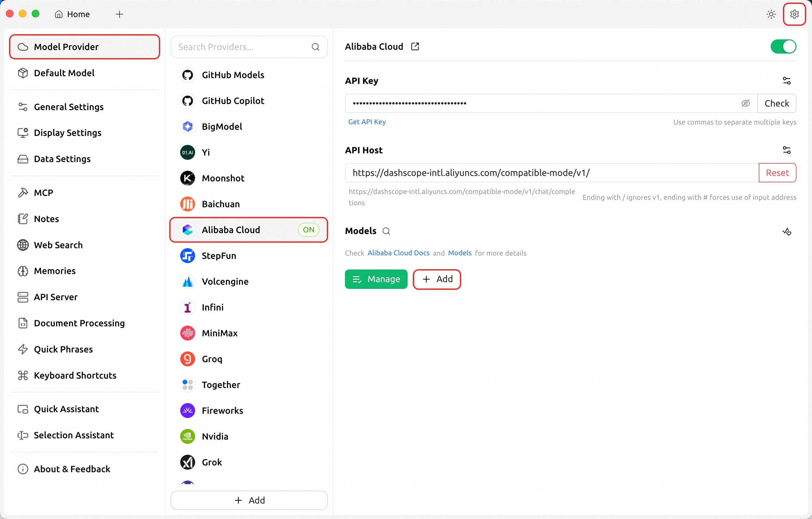Open API Server settings

coord(56,297)
